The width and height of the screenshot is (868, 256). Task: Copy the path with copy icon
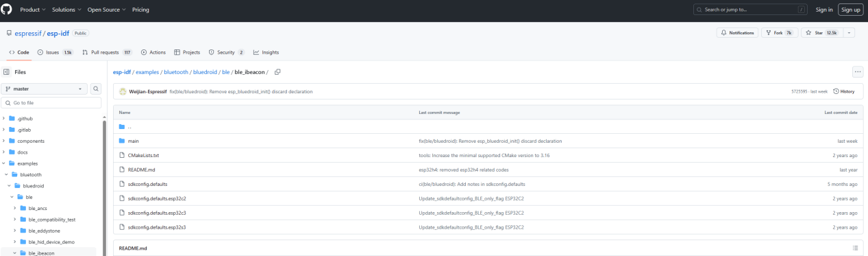tap(277, 72)
